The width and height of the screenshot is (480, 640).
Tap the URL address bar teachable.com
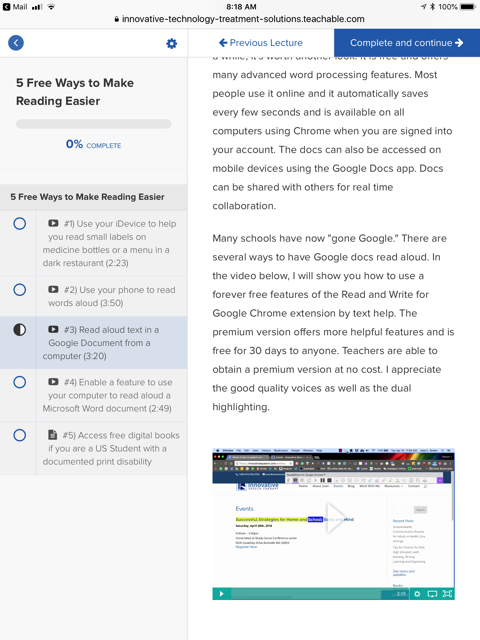click(x=240, y=19)
